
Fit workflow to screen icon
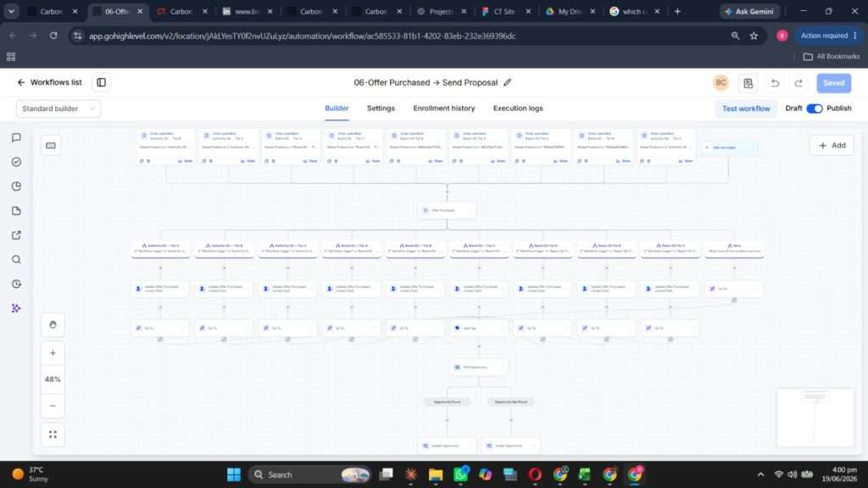pos(53,435)
